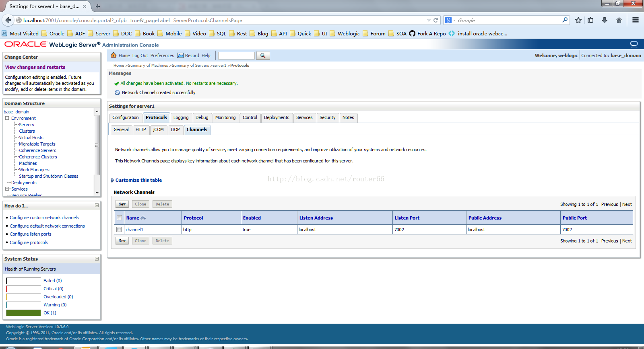Go to browser home page icon
644x349 pixels.
point(619,20)
